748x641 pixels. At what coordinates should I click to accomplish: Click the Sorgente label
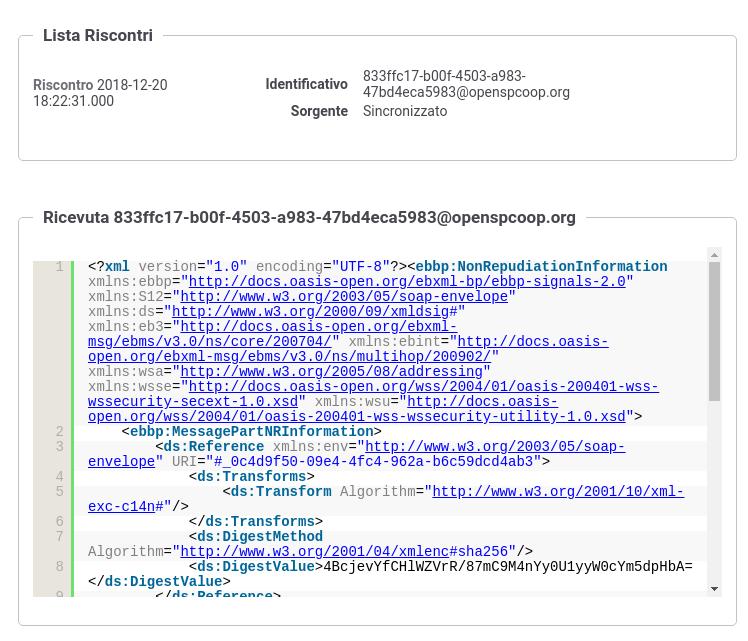pyautogui.click(x=319, y=111)
